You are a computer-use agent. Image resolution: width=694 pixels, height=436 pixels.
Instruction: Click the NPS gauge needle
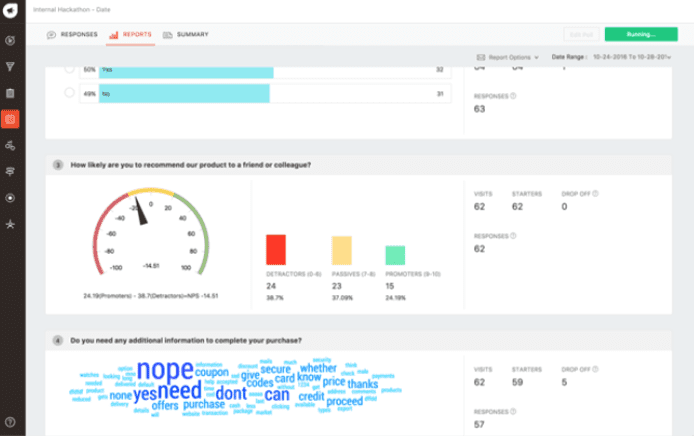[x=140, y=211]
